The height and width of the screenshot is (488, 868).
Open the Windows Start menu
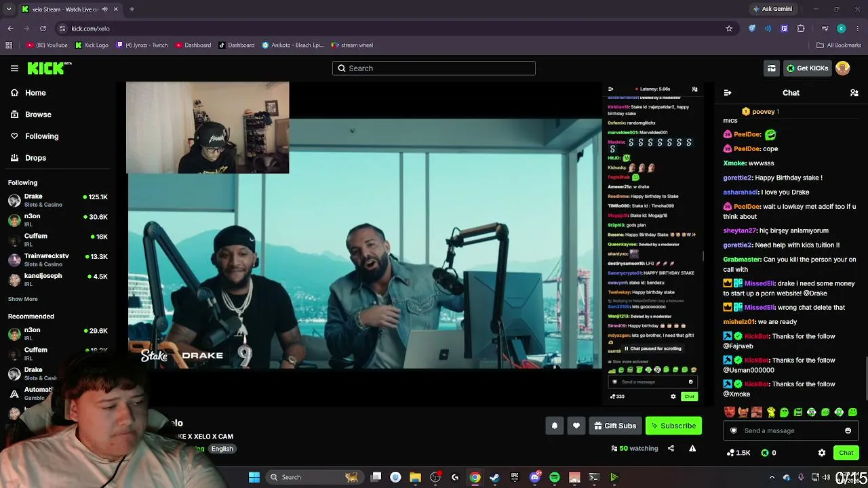[254, 477]
